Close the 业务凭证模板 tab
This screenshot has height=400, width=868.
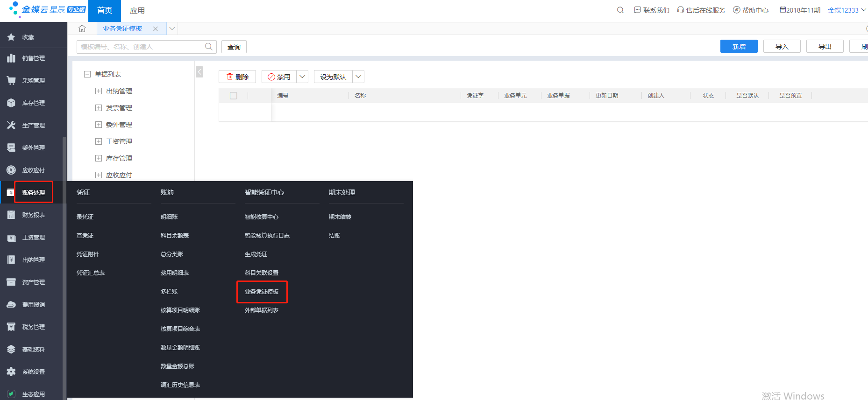click(x=156, y=29)
